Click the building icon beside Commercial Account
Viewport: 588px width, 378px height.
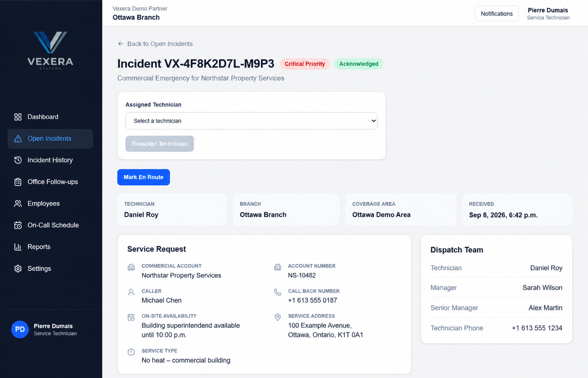[x=131, y=268]
